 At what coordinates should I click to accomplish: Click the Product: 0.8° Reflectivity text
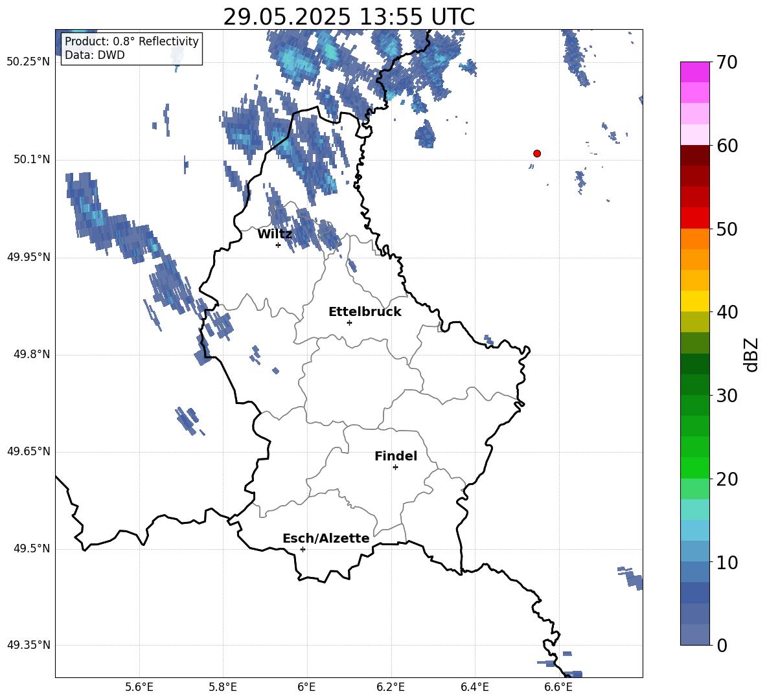[132, 41]
